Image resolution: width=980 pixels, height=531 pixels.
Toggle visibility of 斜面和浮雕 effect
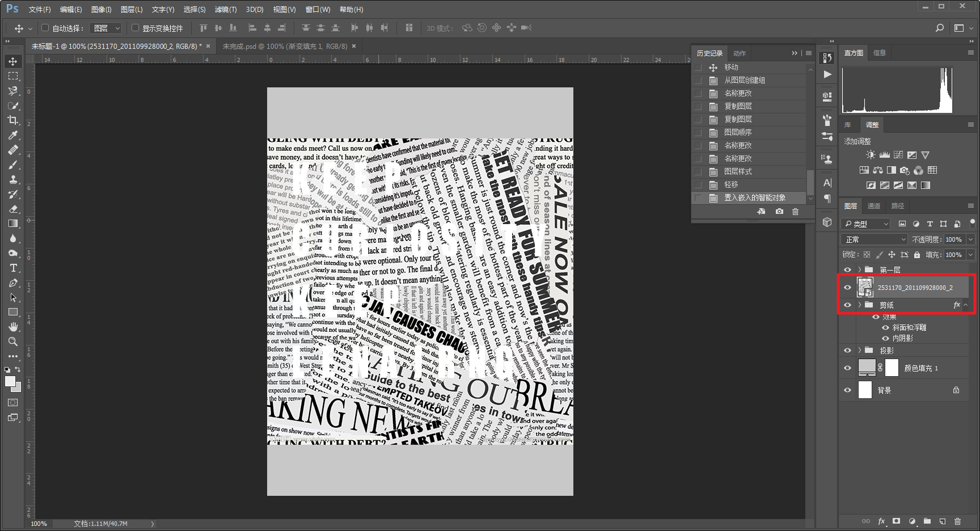[885, 327]
